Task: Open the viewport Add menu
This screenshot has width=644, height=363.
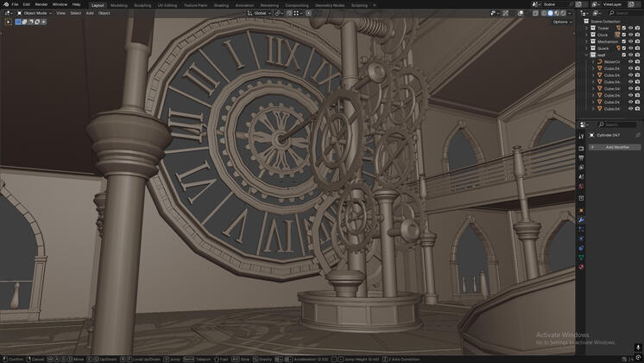Action: click(x=90, y=13)
